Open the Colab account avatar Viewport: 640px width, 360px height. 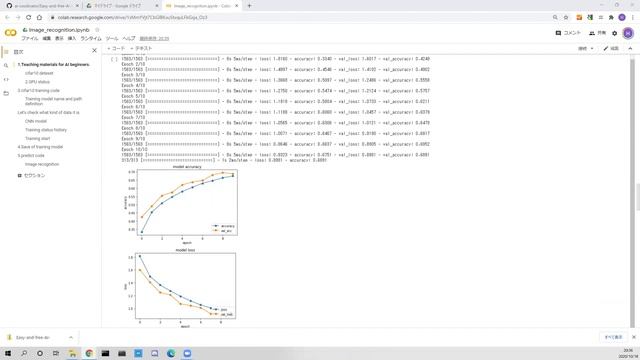628,33
